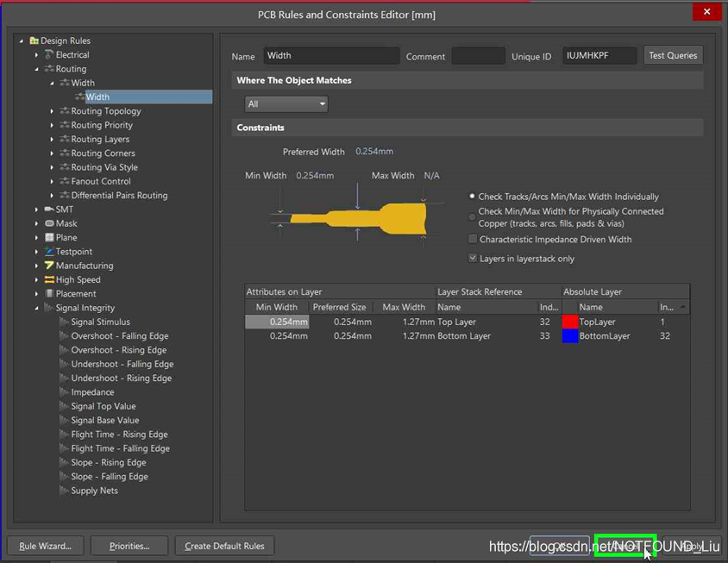
Task: Click the Routing Via Style rule icon
Action: click(x=65, y=167)
